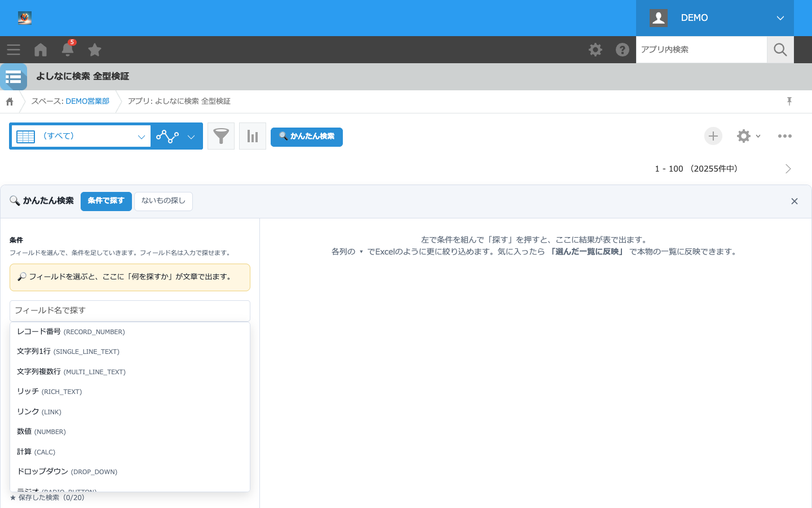Open the DEMO営業部 space link
This screenshot has width=812, height=508.
click(87, 102)
